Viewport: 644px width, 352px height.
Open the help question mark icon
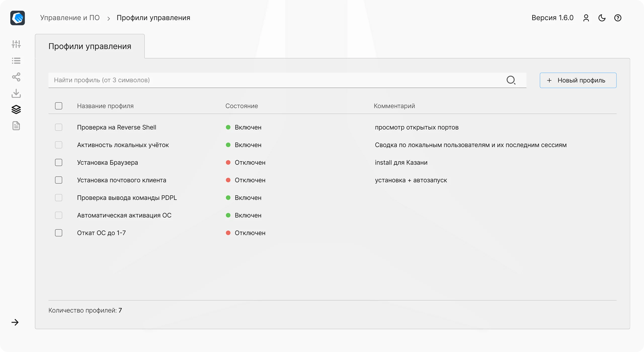pos(618,18)
